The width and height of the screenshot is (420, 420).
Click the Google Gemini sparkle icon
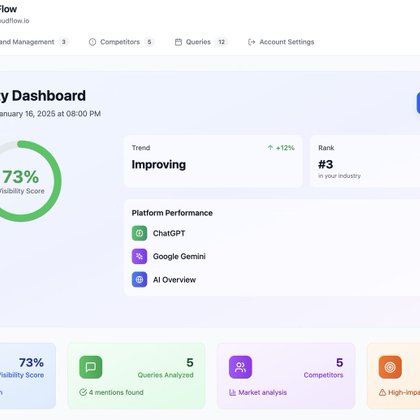coord(139,256)
